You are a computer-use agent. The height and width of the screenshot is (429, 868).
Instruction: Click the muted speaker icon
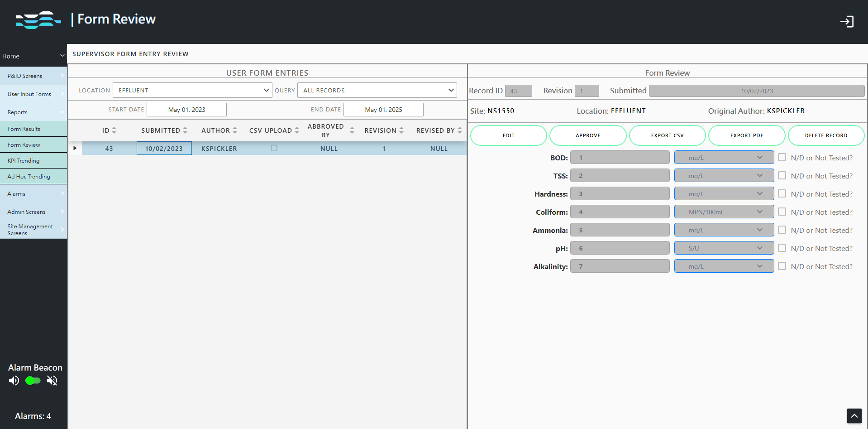tap(52, 381)
